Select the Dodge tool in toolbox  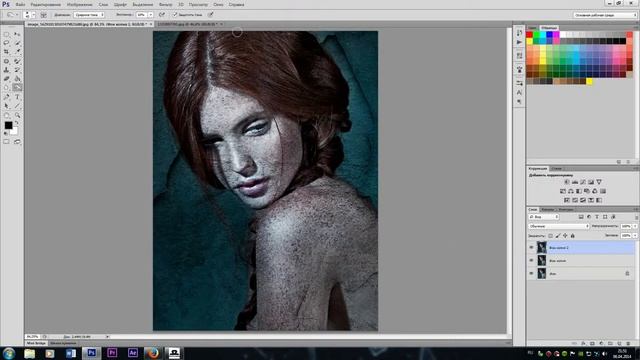(17, 87)
